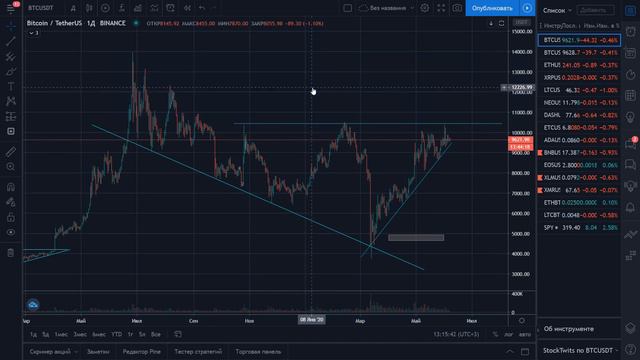This screenshot has width=640, height=360.
Task: Toggle magnet mode for drawings
Action: pos(11,187)
